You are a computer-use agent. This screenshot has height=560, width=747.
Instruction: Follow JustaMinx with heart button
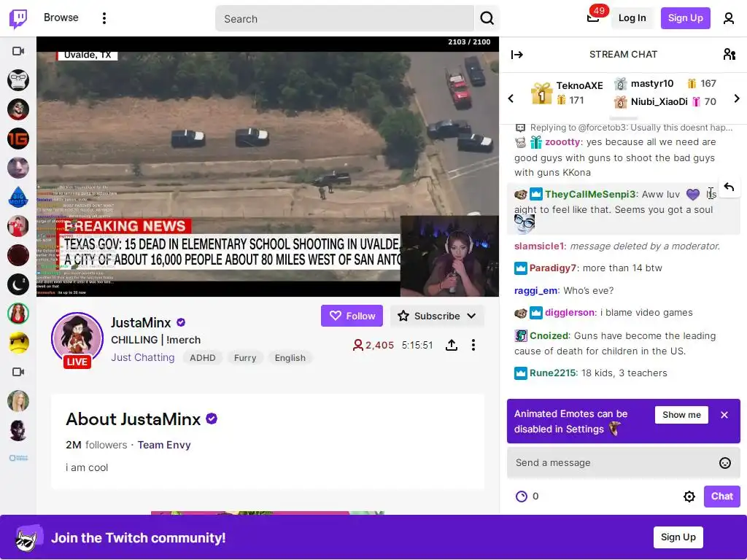click(352, 316)
